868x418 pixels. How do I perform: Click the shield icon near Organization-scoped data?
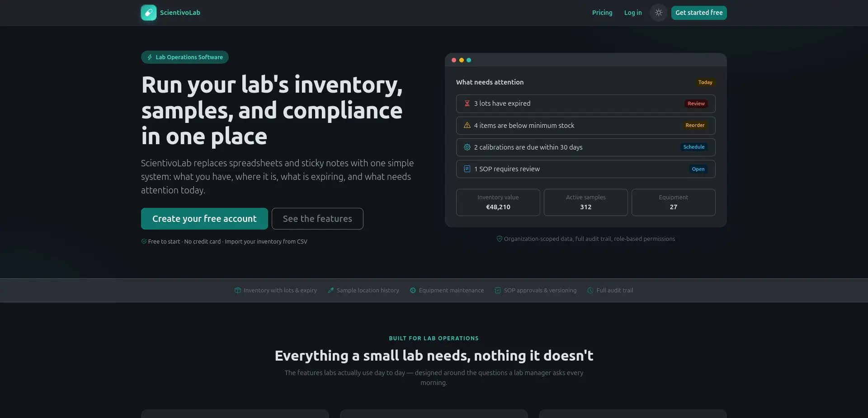point(500,239)
